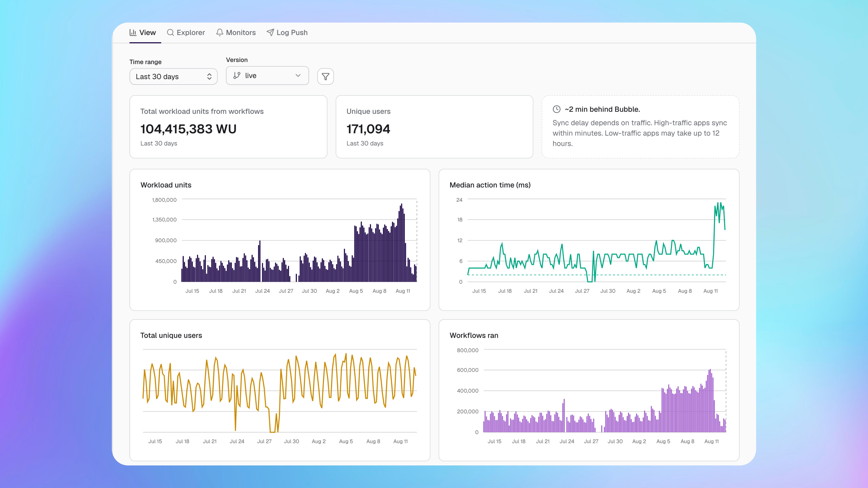Open the View tab
The height and width of the screenshot is (488, 868).
click(143, 33)
